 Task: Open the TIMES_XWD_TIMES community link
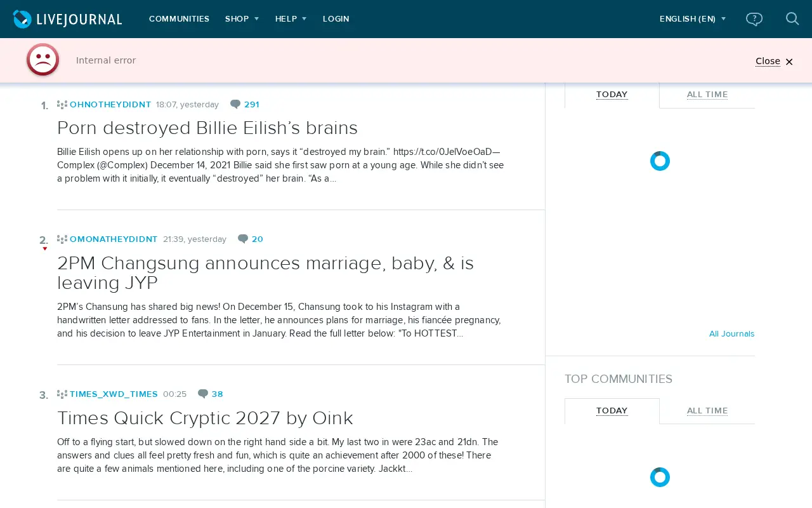pyautogui.click(x=114, y=394)
